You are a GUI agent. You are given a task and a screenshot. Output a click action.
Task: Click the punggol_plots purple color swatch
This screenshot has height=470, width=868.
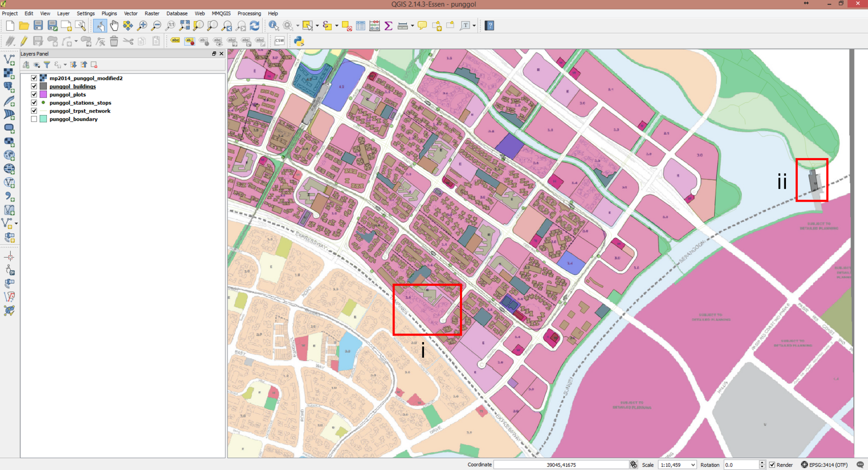point(43,95)
